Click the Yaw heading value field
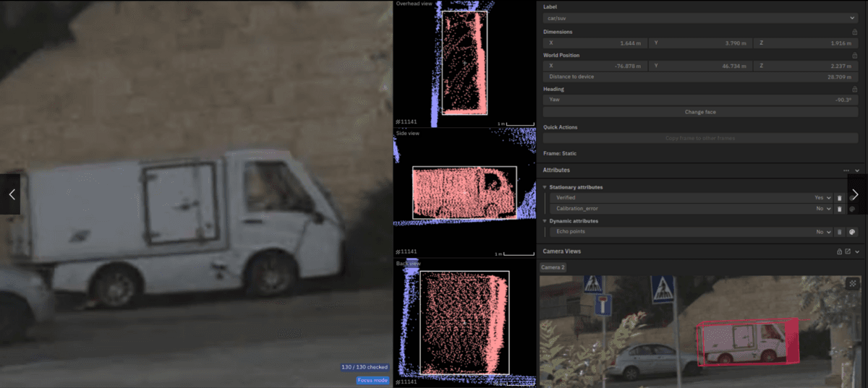Image resolution: width=868 pixels, height=388 pixels. 700,100
